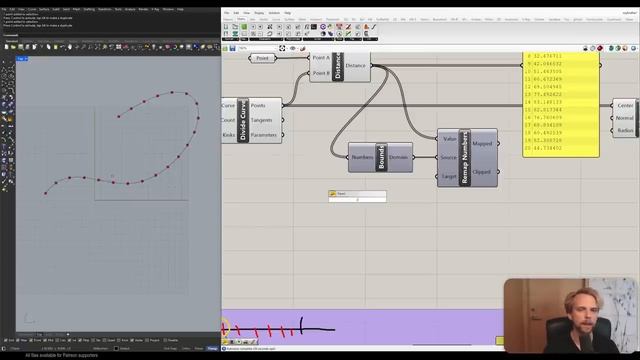Click the Open file icon in Rhino toolbar

pyautogui.click(x=13, y=47)
